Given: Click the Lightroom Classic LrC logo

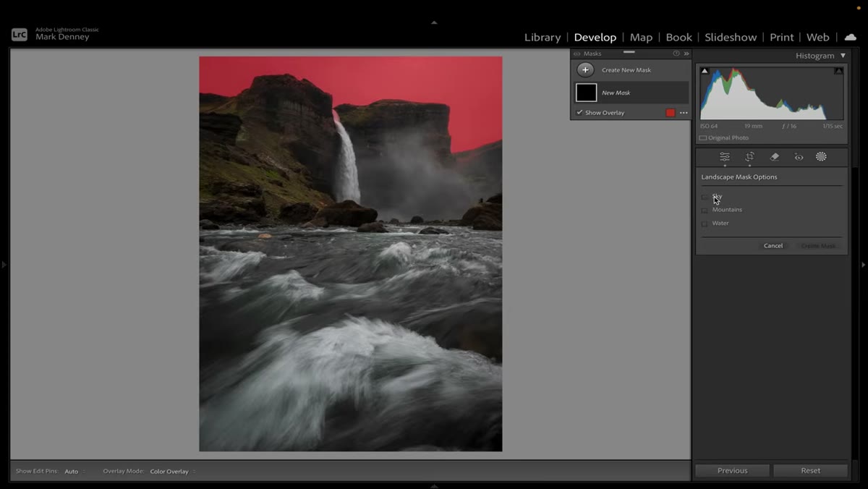Looking at the screenshot, I should pyautogui.click(x=20, y=34).
